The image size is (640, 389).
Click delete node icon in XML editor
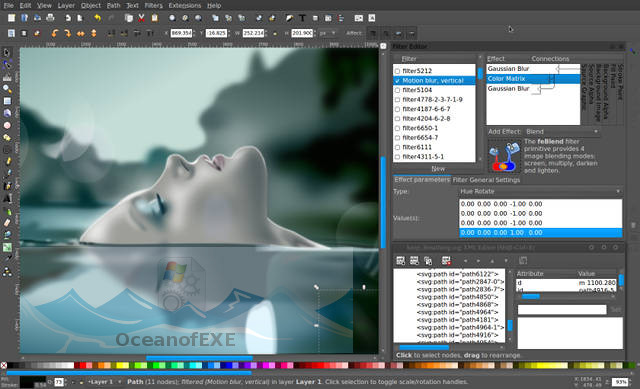click(446, 260)
